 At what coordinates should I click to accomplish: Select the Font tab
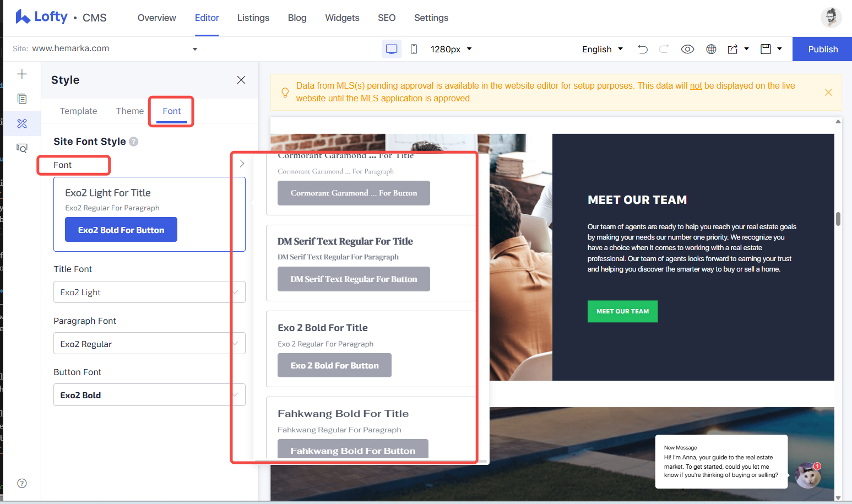pos(172,111)
